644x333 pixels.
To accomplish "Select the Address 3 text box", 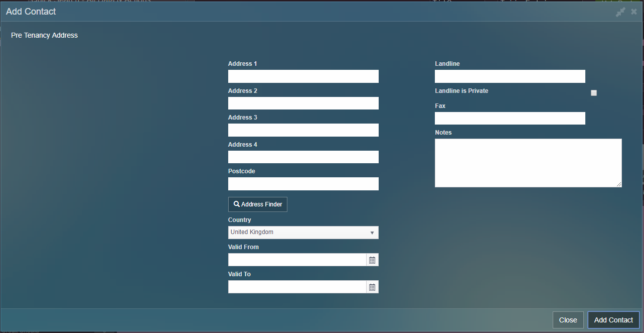I will click(x=303, y=130).
